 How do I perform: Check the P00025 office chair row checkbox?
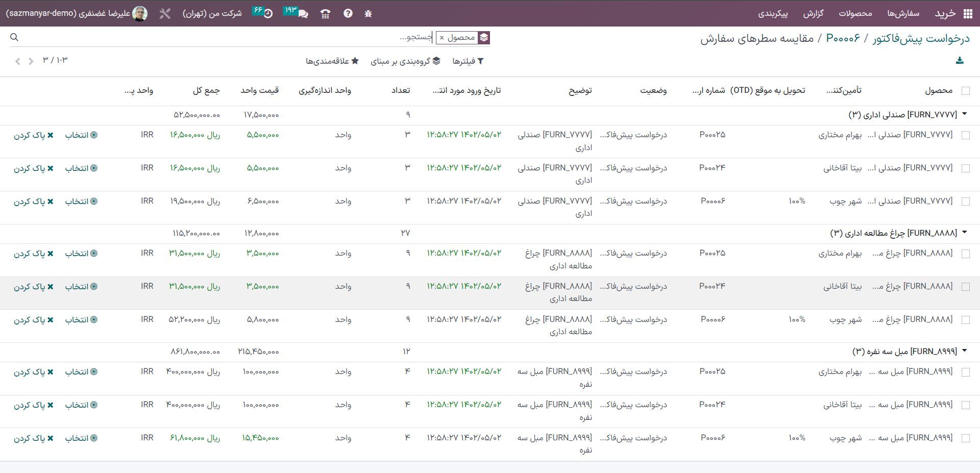(965, 135)
